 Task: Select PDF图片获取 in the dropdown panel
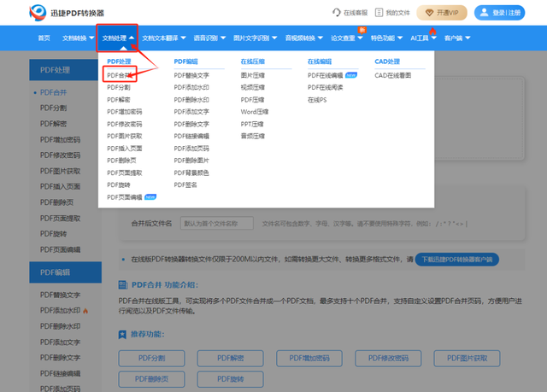tap(125, 137)
